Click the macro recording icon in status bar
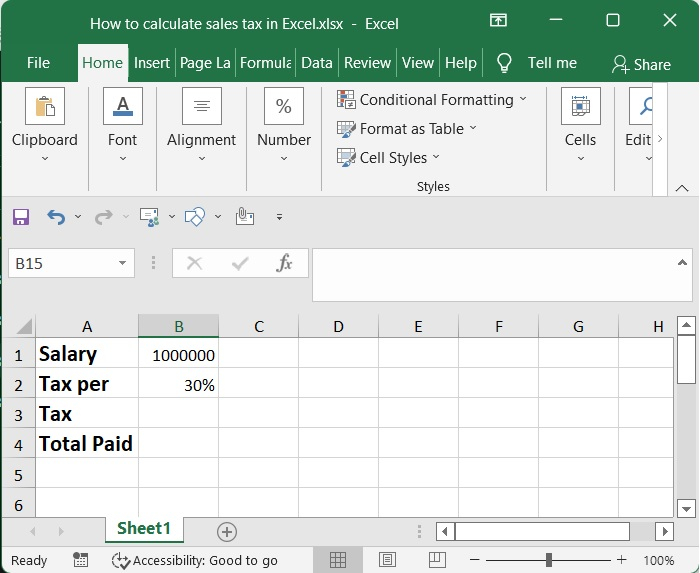The width and height of the screenshot is (700, 573). (x=81, y=560)
